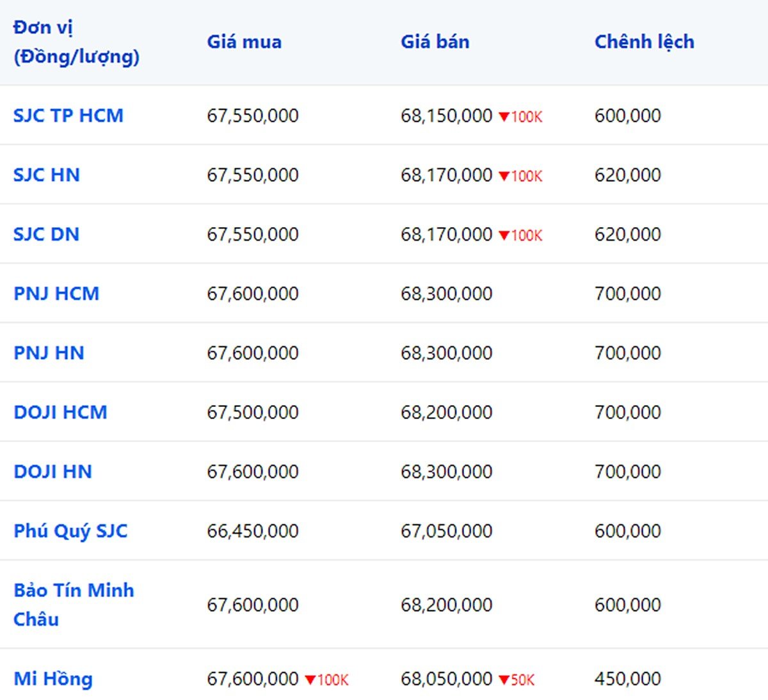Click Mi Hồng sell price down-50K indicator
Image resolution: width=768 pixels, height=700 pixels.
[516, 680]
